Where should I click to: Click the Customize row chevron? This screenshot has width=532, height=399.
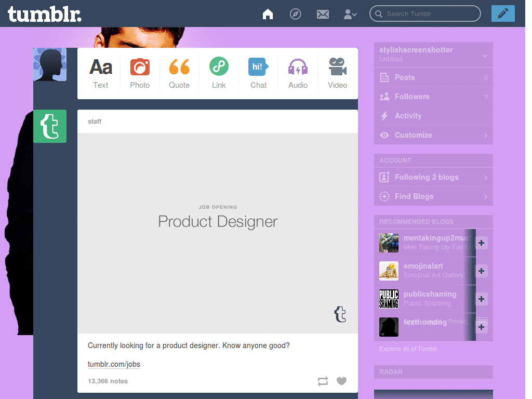(486, 135)
